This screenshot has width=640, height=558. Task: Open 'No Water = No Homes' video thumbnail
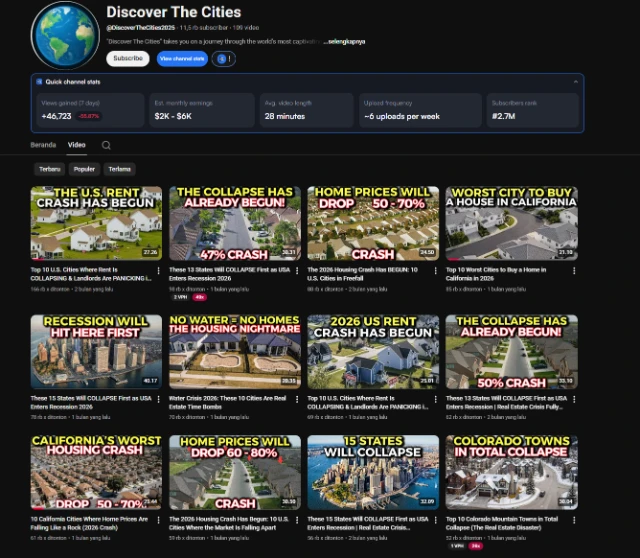coord(234,352)
